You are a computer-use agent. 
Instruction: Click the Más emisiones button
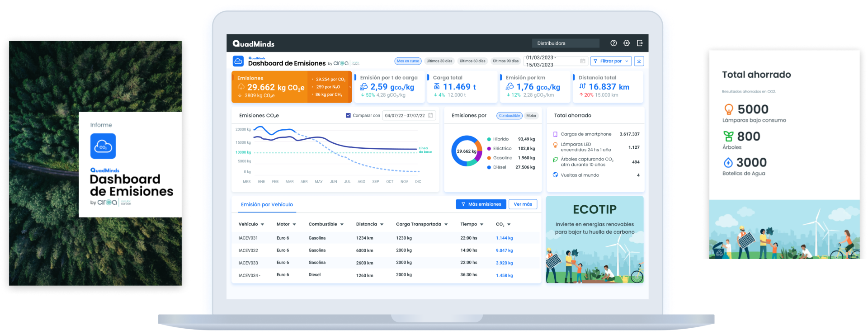point(481,204)
